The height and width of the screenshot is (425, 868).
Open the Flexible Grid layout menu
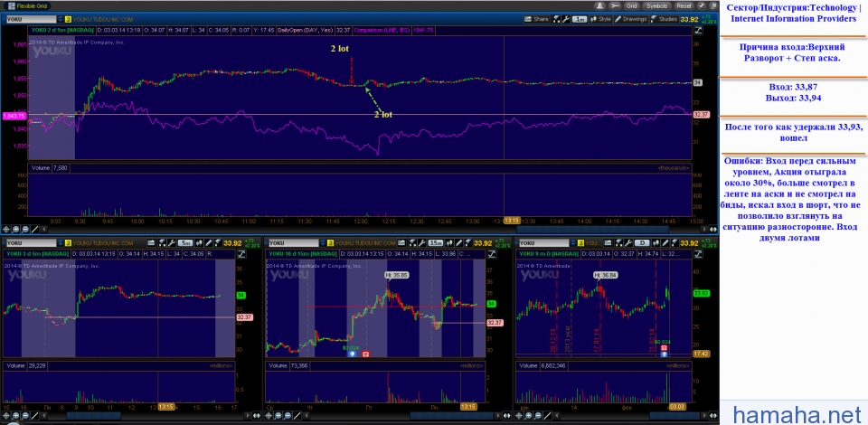pos(28,6)
